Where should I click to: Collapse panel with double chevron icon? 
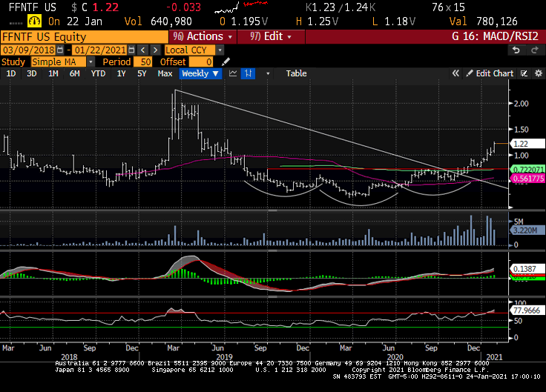point(455,73)
